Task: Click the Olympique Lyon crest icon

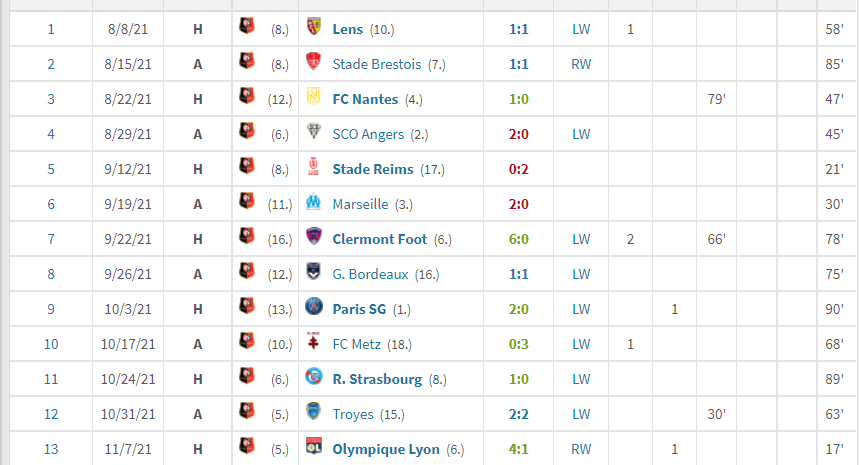Action: coord(313,446)
